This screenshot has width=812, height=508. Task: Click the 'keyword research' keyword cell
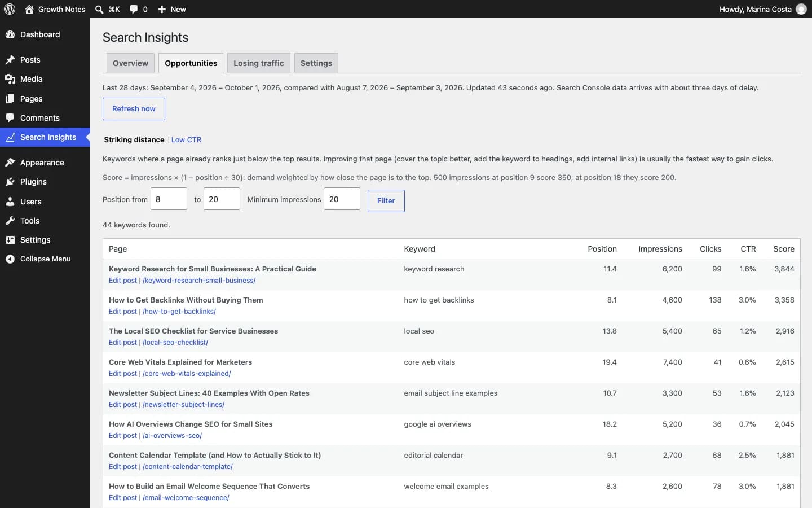(x=434, y=269)
